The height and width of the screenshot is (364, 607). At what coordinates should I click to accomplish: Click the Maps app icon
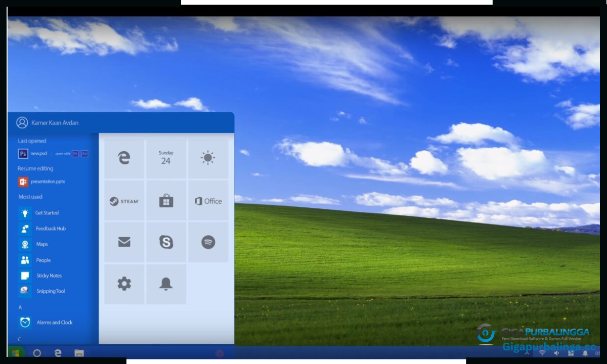pyautogui.click(x=25, y=244)
